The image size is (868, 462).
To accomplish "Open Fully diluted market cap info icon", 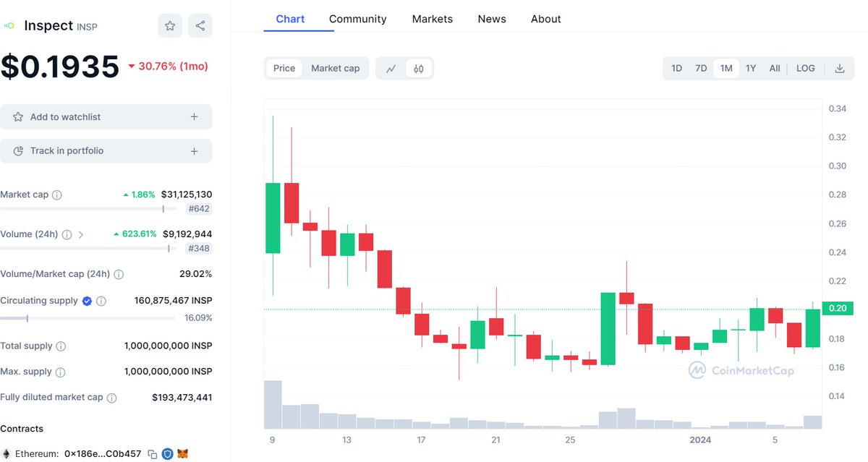I will pos(111,398).
